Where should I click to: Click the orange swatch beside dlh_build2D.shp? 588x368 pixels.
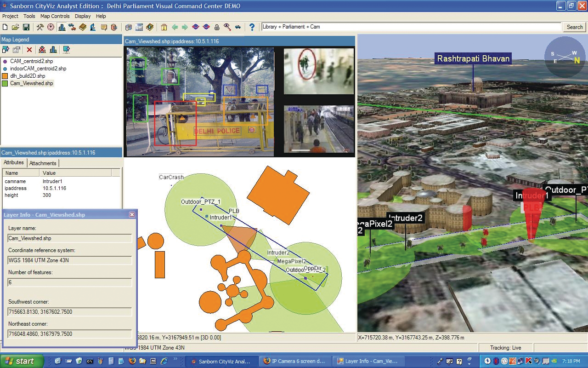[5, 76]
